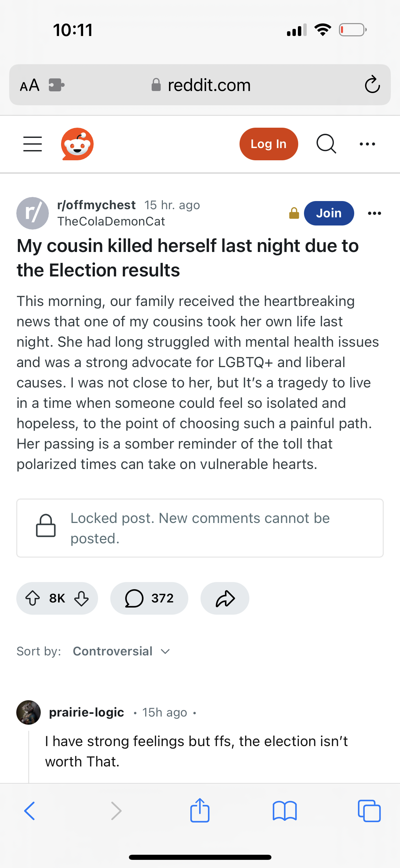Expand the Sort by Controversial dropdown

[x=121, y=651]
